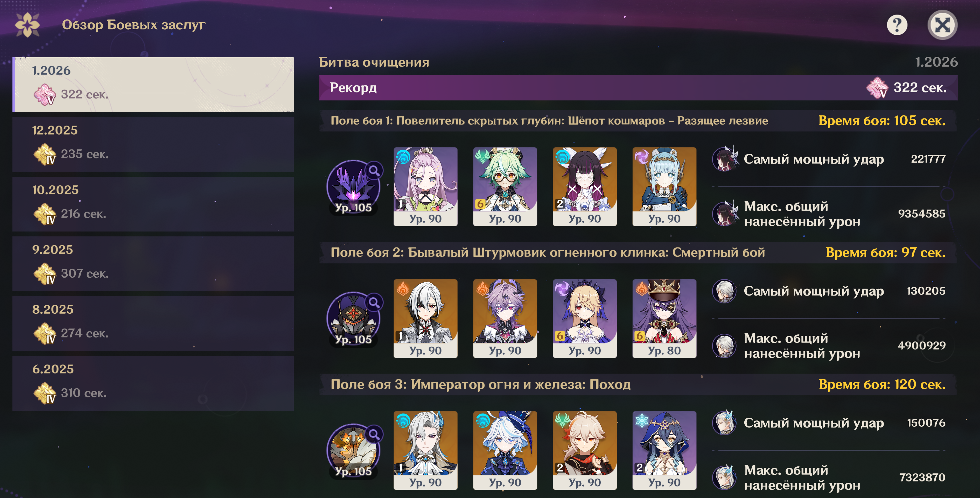Viewport: 980px width, 498px height.
Task: Click the star emblem beside Обзор Боевых заслуг
Action: tap(27, 25)
